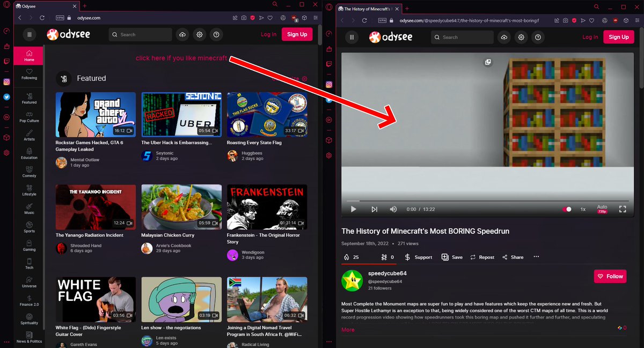
Task: Open Twitch icon in right Opera sidebar
Action: click(x=329, y=64)
